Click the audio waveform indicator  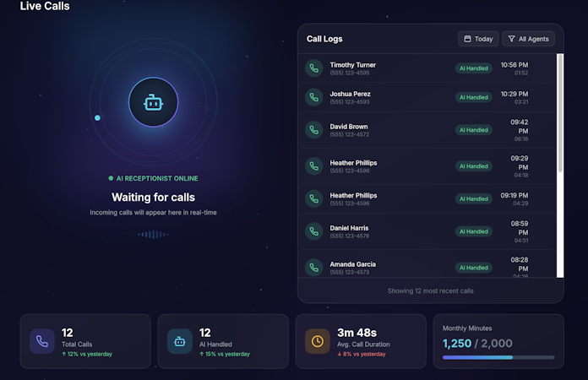point(154,235)
